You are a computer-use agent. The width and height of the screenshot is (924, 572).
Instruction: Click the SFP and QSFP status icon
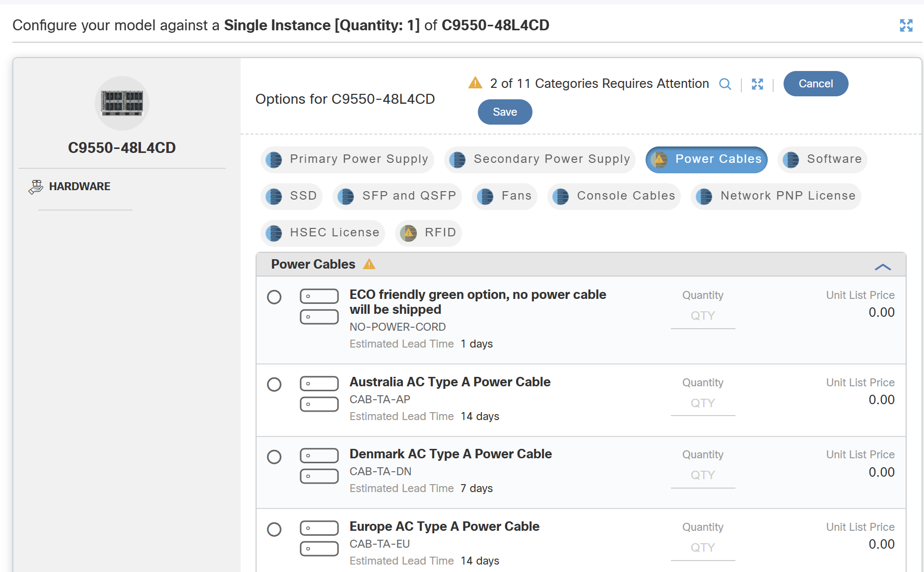coord(346,197)
